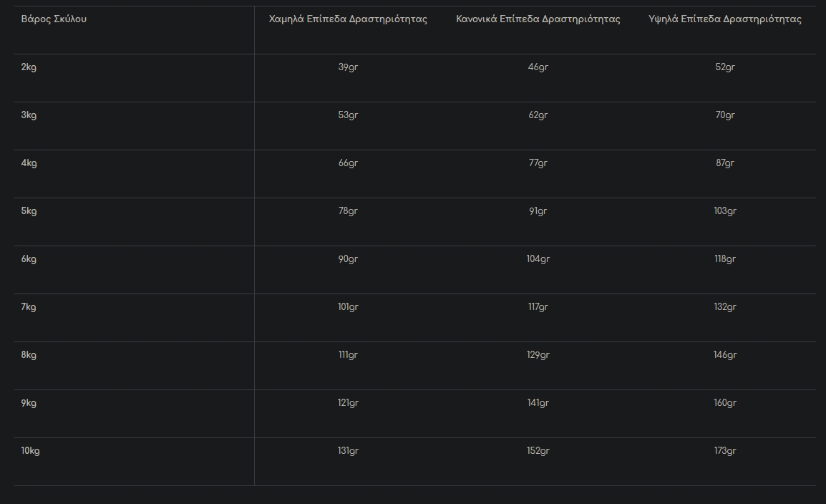Select the 9kg row label
The image size is (826, 504).
[x=29, y=403]
